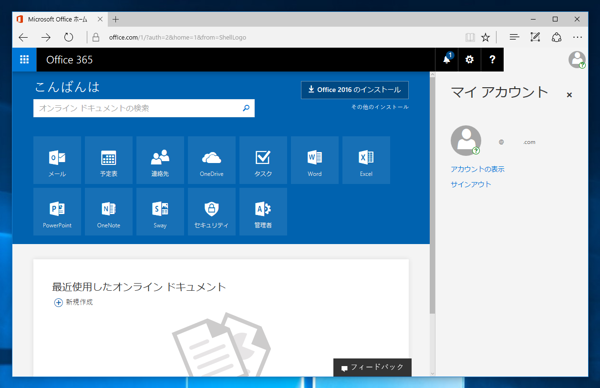Image resolution: width=600 pixels, height=388 pixels.
Task: Click 新規作成 plus button
Action: click(x=58, y=302)
